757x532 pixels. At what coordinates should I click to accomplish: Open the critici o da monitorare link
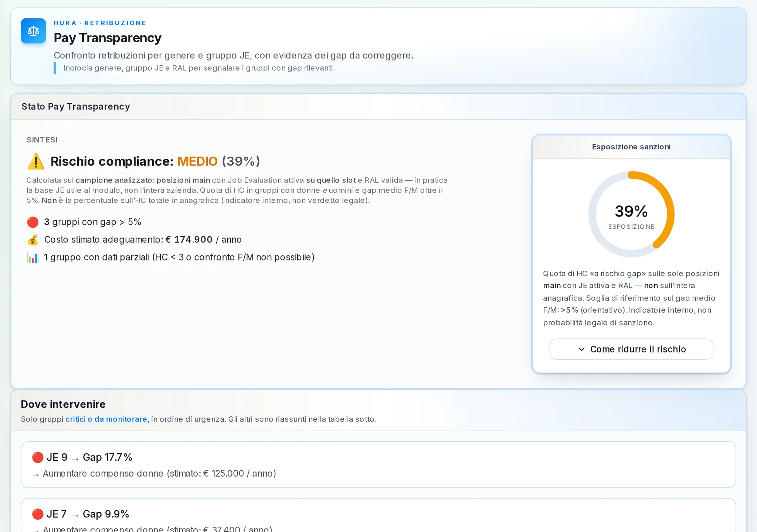click(106, 419)
